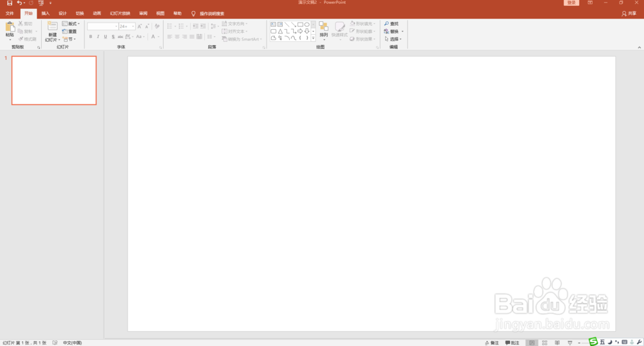
Task: Open the 对齐文本 (Align Text) dropdown
Action: (234, 31)
